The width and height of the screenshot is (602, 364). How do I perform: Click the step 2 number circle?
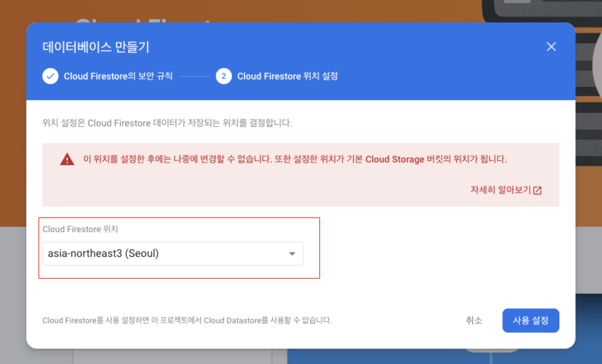coord(224,76)
